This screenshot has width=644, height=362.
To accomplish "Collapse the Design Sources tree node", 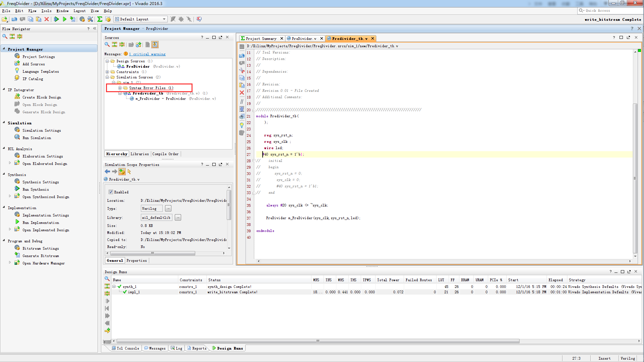I will click(x=107, y=61).
